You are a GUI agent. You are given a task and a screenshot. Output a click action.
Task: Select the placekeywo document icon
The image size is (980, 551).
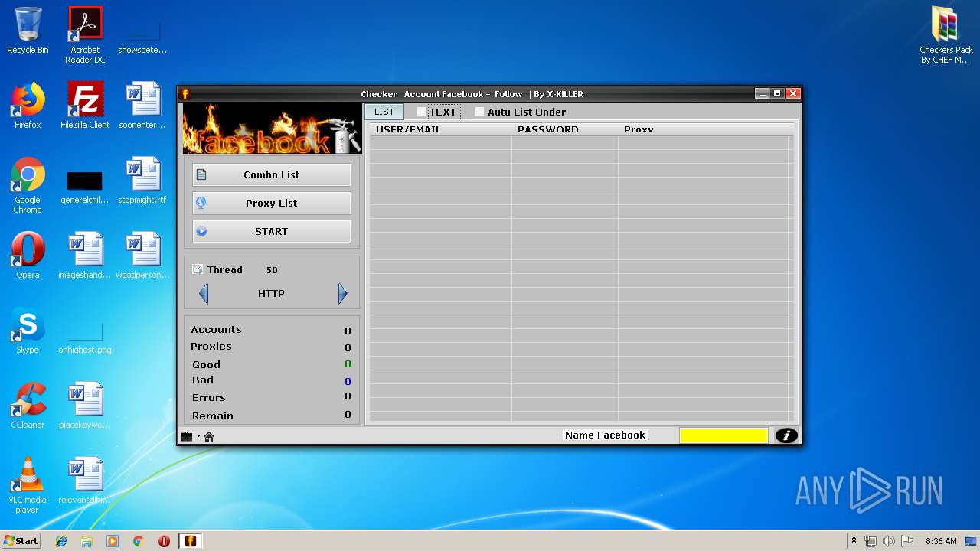[85, 406]
